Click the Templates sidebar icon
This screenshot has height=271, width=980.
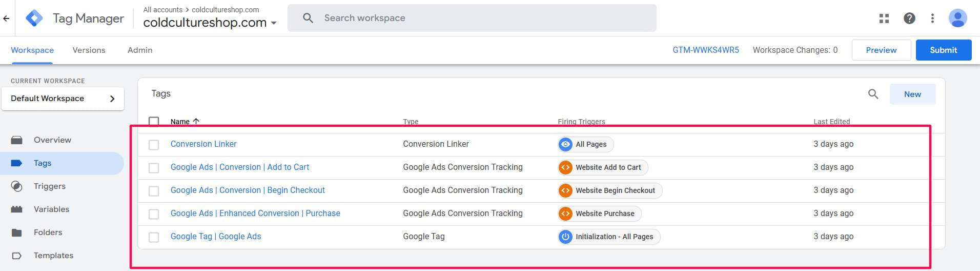pyautogui.click(x=17, y=256)
